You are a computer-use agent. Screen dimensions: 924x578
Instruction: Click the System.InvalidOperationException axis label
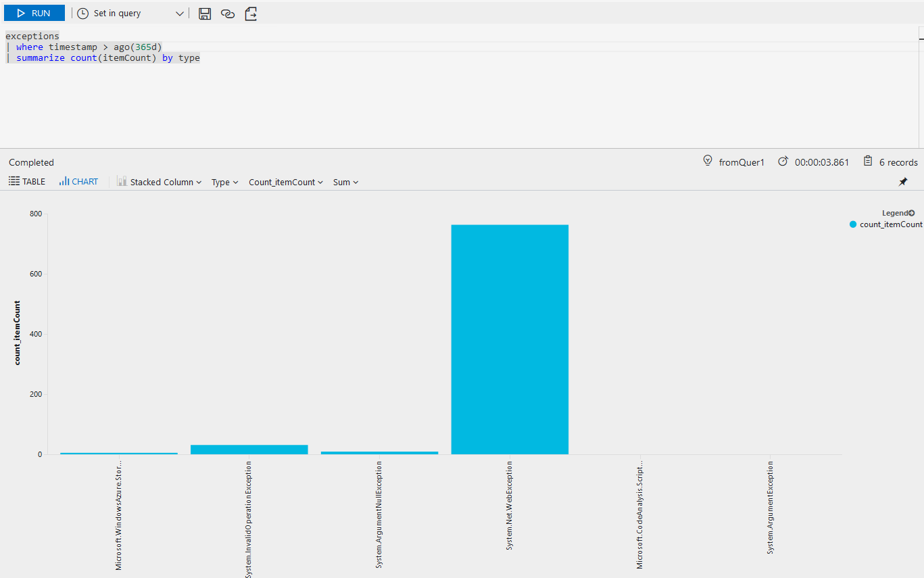[249, 519]
